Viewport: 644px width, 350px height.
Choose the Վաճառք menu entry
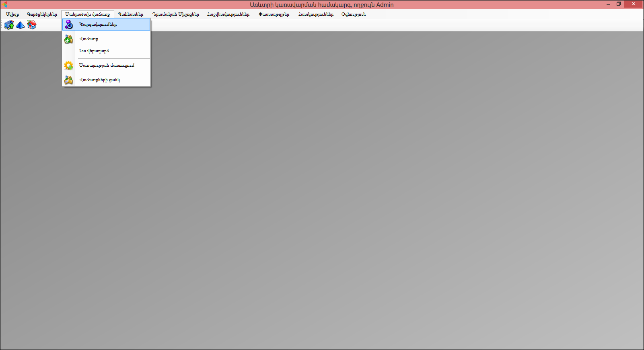point(106,39)
